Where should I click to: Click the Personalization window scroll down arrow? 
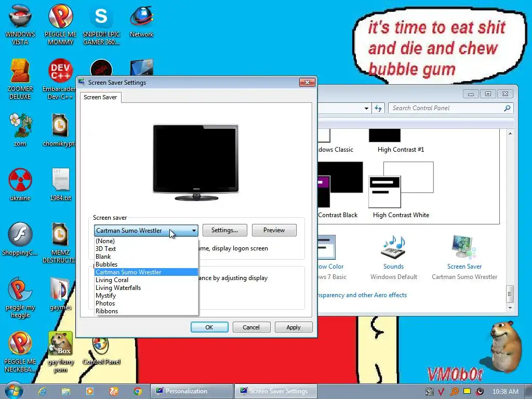pyautogui.click(x=510, y=308)
